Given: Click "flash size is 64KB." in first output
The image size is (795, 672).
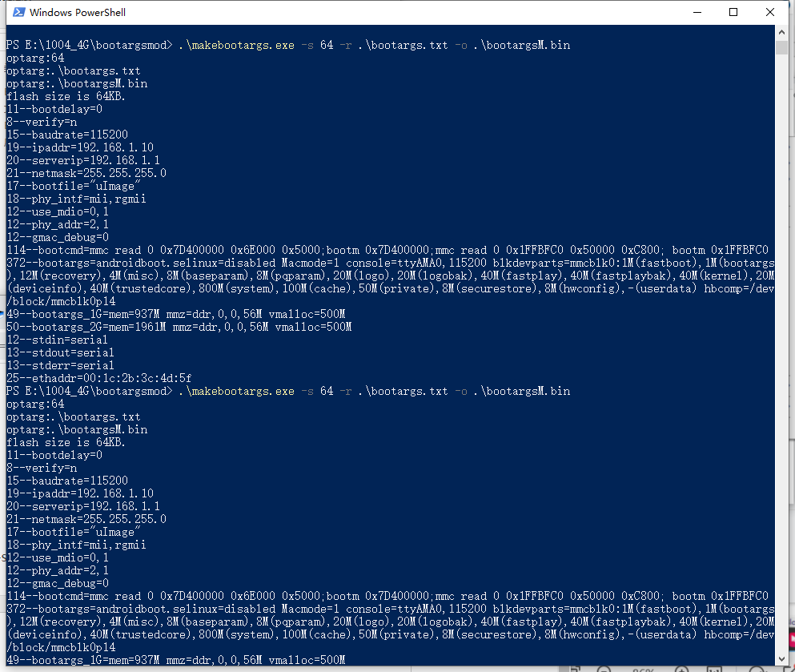Looking at the screenshot, I should [x=66, y=96].
